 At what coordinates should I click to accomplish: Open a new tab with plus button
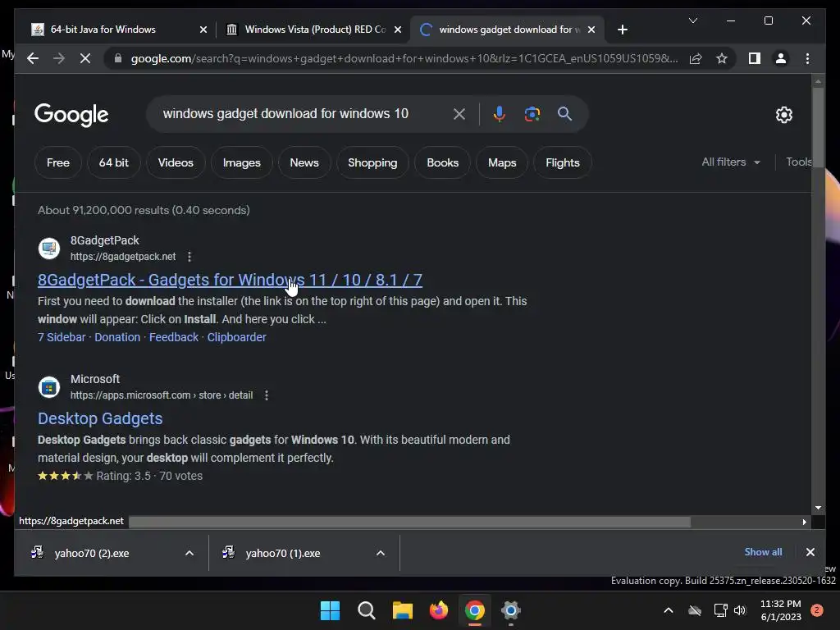click(622, 30)
